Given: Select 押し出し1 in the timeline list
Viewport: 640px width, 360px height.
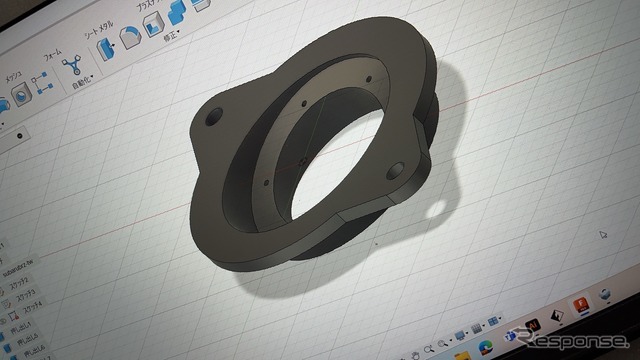Looking at the screenshot, I should pyautogui.click(x=21, y=329).
